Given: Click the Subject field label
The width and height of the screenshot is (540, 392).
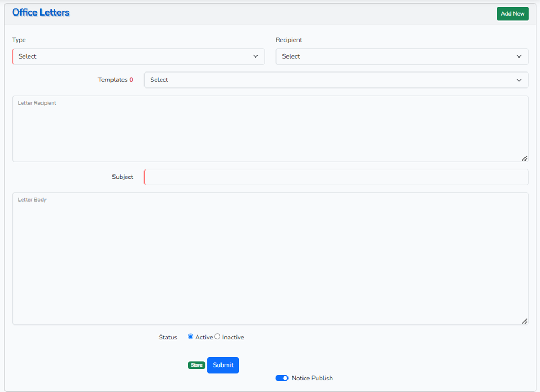Looking at the screenshot, I should pyautogui.click(x=122, y=177).
